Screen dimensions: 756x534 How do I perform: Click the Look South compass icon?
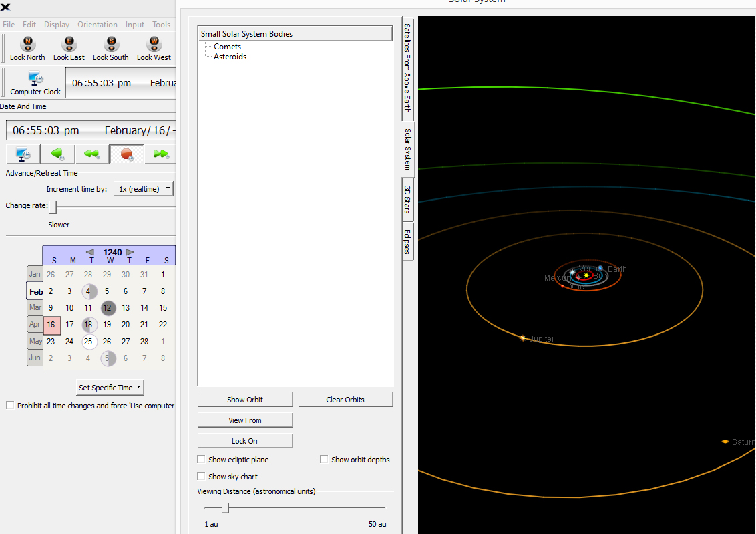tap(111, 45)
